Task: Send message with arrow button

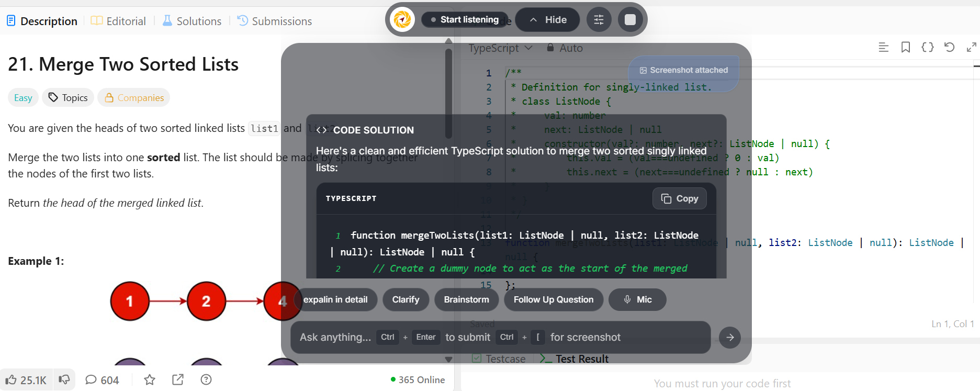Action: (x=730, y=338)
